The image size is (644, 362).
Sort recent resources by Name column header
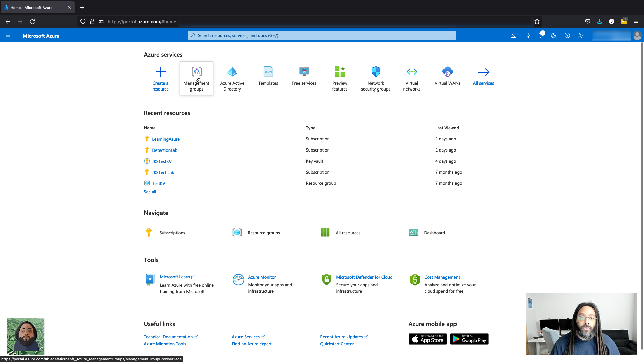tap(150, 128)
